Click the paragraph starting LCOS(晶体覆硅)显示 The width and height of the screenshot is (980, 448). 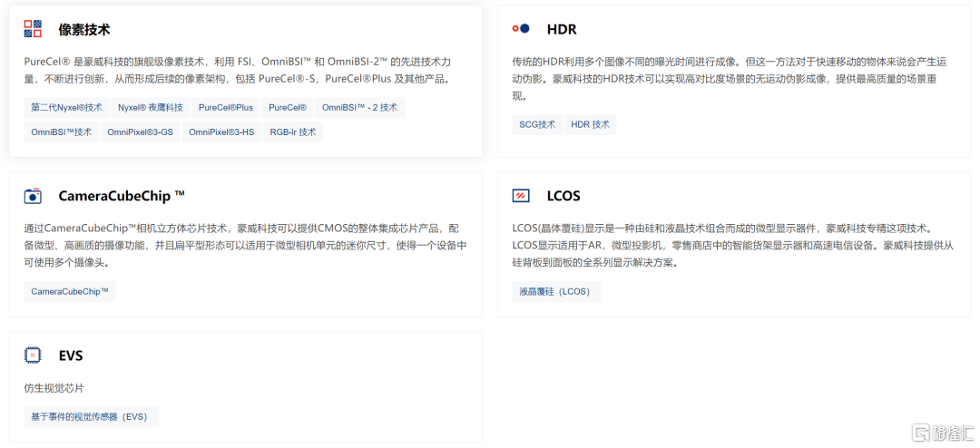[732, 246]
